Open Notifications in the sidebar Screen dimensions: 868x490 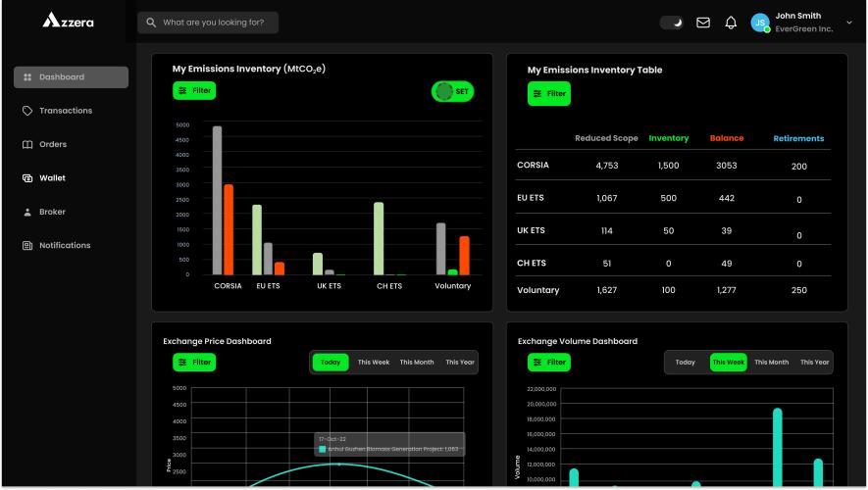pos(64,245)
